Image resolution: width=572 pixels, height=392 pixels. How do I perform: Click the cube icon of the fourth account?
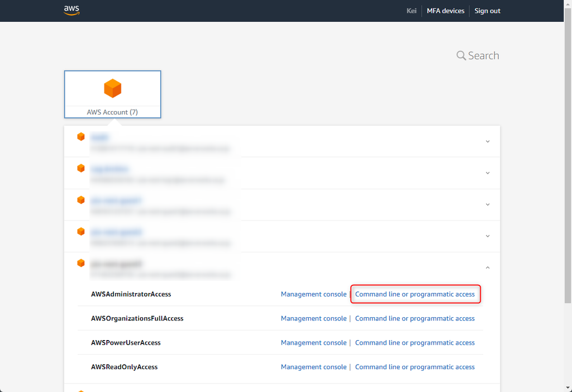click(x=81, y=232)
